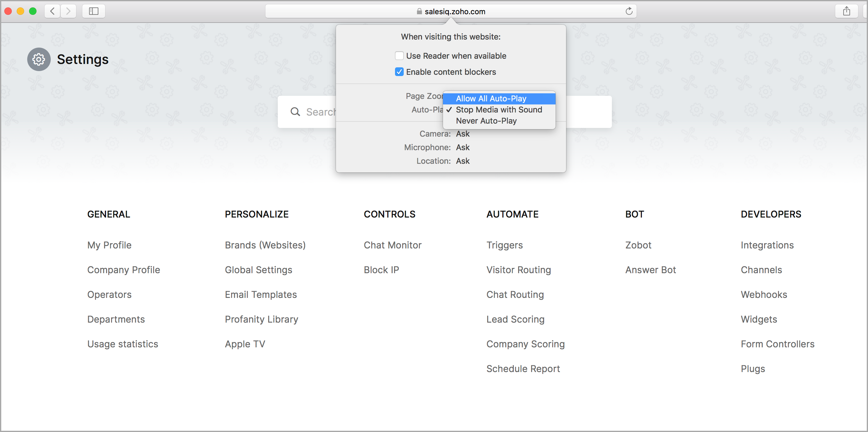The width and height of the screenshot is (868, 432).
Task: Enable Use Reader when available checkbox
Action: [399, 56]
